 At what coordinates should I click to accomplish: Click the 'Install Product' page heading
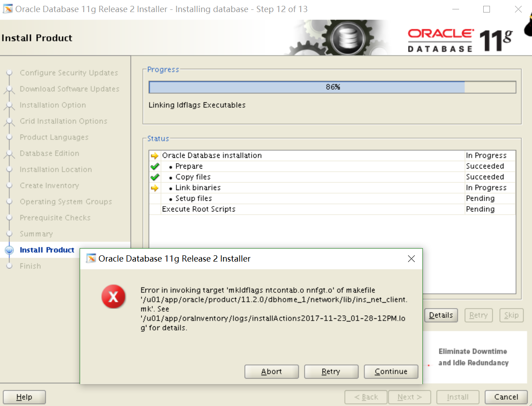(37, 38)
